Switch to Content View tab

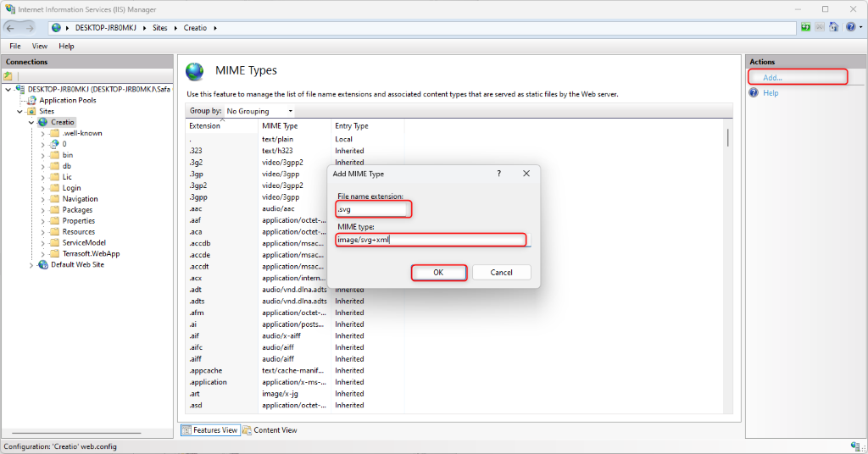pos(270,430)
